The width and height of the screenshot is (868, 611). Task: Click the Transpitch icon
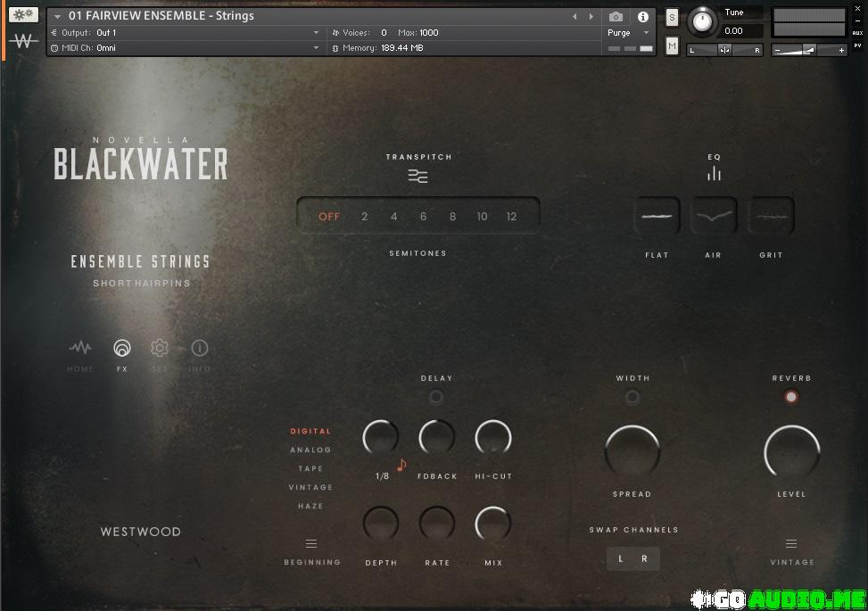coord(418,176)
